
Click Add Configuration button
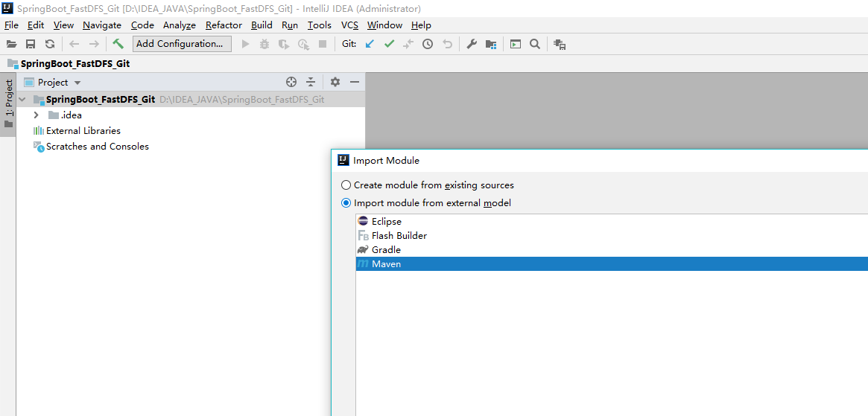pyautogui.click(x=182, y=44)
